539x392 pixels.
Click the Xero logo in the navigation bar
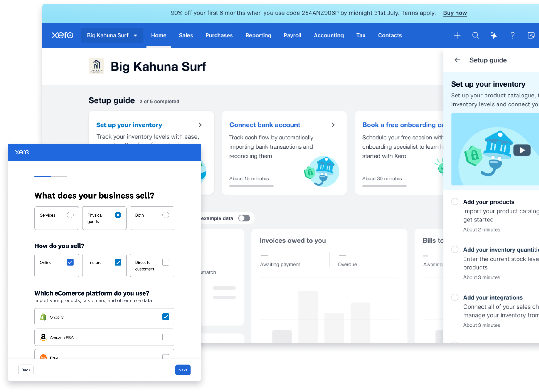(x=62, y=35)
